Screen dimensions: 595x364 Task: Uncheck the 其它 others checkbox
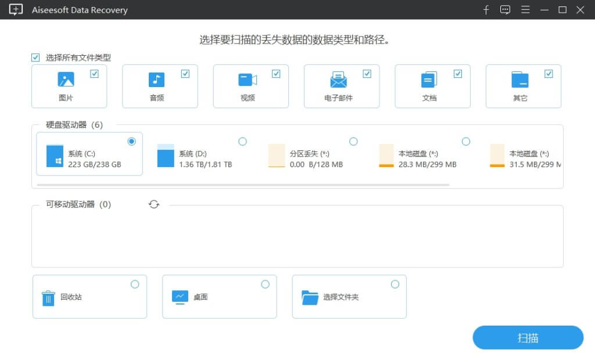(x=549, y=74)
